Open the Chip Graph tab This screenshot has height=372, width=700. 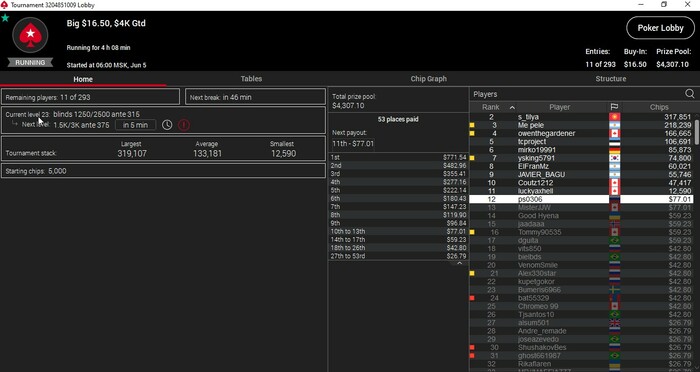[429, 79]
